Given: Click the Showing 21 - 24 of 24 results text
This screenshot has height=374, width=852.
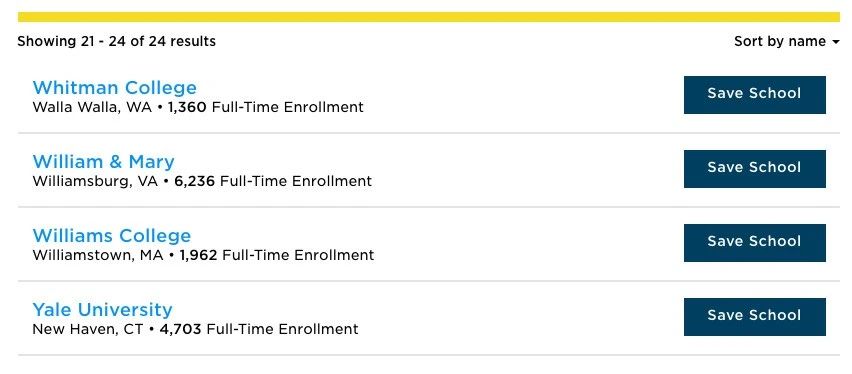Looking at the screenshot, I should coord(116,41).
